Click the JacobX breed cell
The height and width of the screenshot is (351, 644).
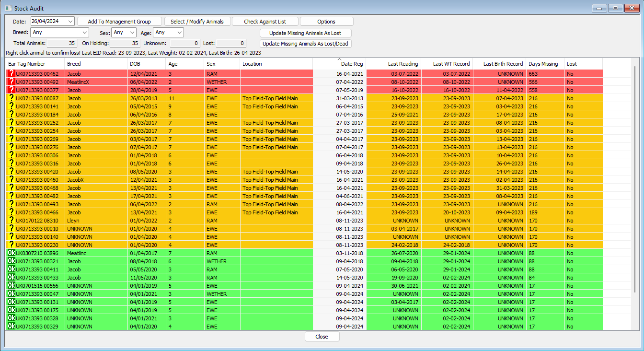96,180
